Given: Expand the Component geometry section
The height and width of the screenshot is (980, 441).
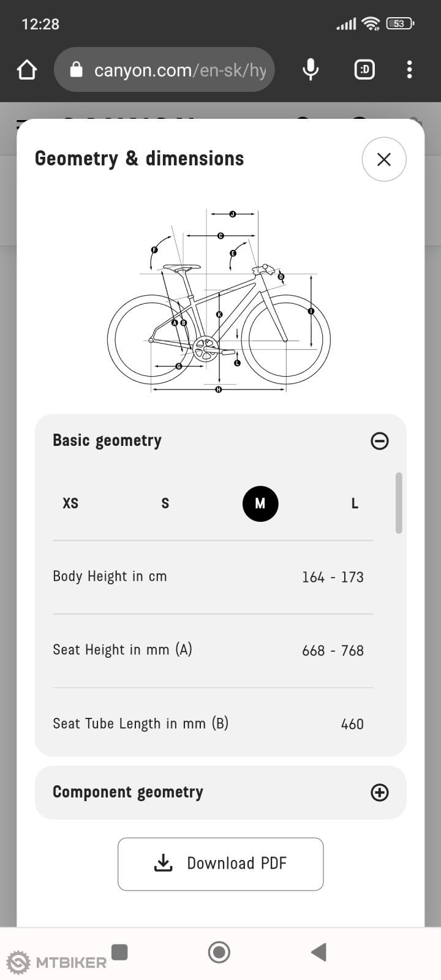Looking at the screenshot, I should (x=379, y=792).
